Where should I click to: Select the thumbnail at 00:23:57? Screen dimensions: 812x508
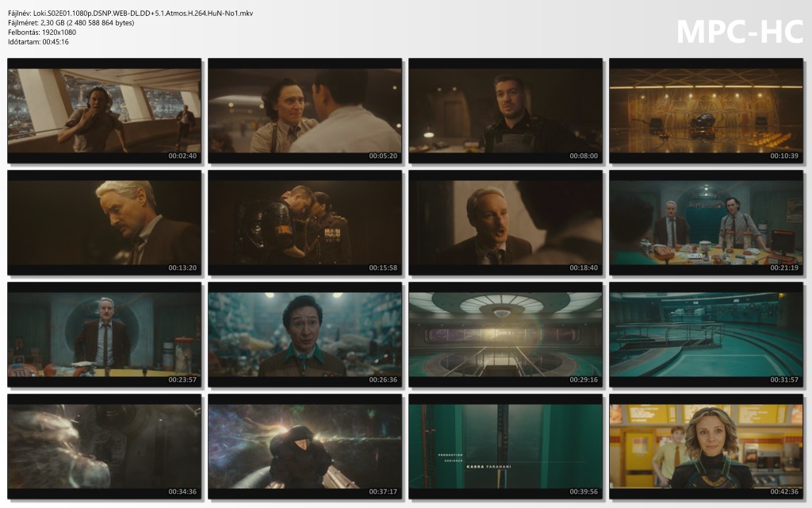[104, 334]
